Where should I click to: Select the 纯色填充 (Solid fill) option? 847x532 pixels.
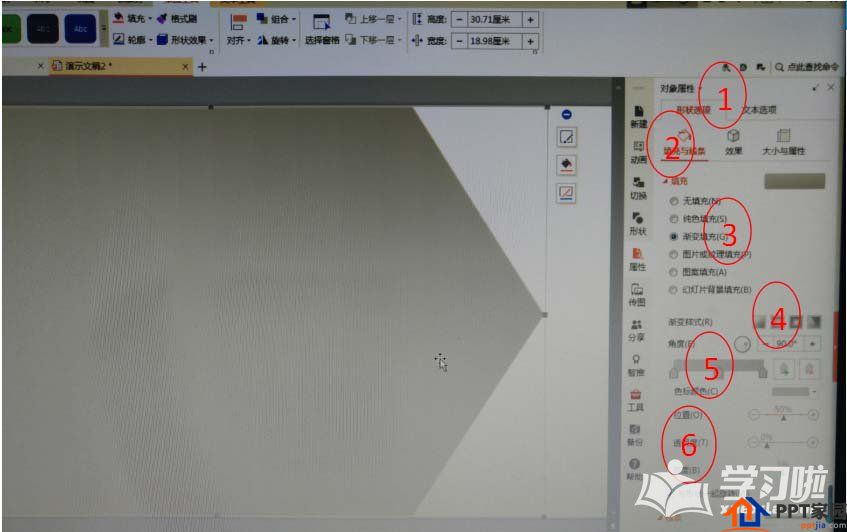(673, 219)
